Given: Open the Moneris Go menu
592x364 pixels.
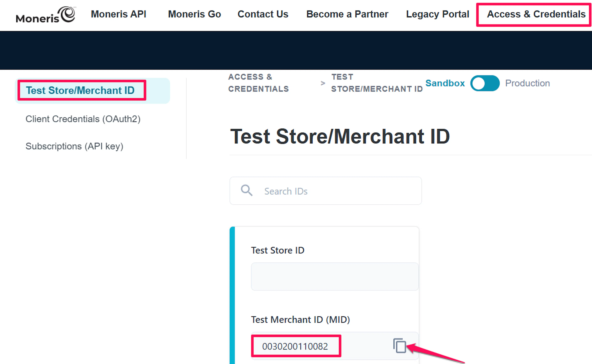Looking at the screenshot, I should click(x=194, y=14).
